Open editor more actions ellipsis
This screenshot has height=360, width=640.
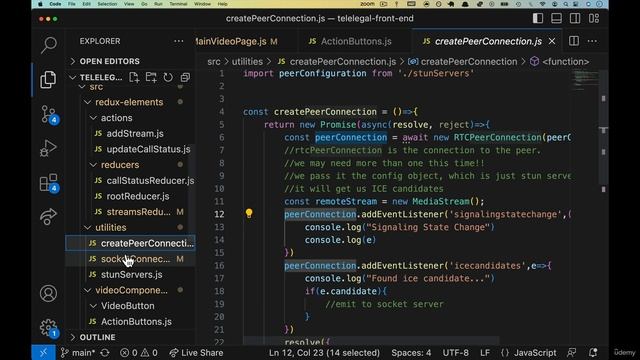point(592,41)
